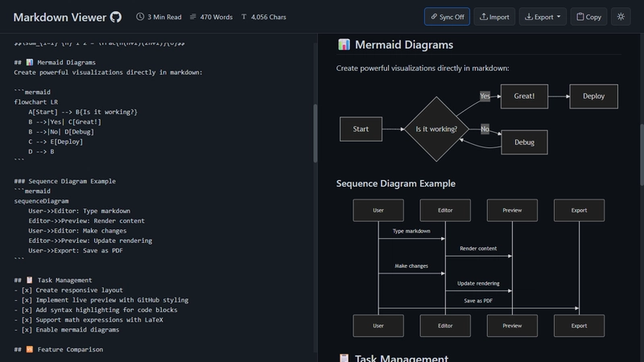Click the editor scrollbar thumb
The height and width of the screenshot is (362, 644).
point(316,134)
